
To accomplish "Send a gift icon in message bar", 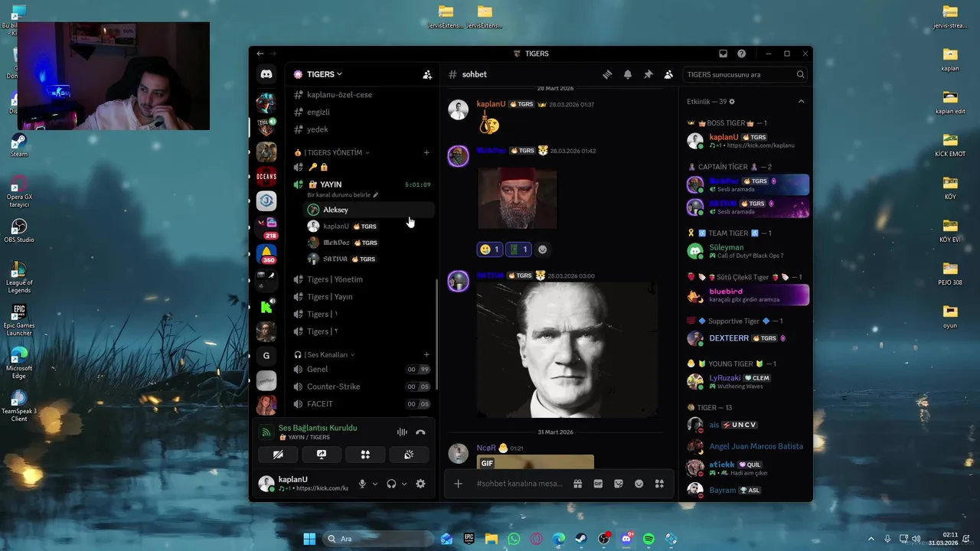I will 577,484.
